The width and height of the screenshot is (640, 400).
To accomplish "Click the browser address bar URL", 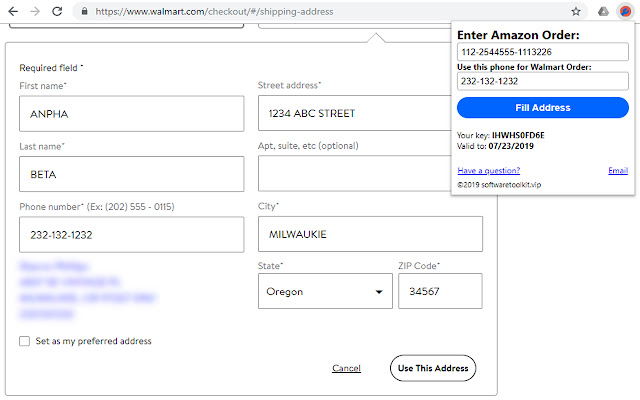I will [x=230, y=11].
